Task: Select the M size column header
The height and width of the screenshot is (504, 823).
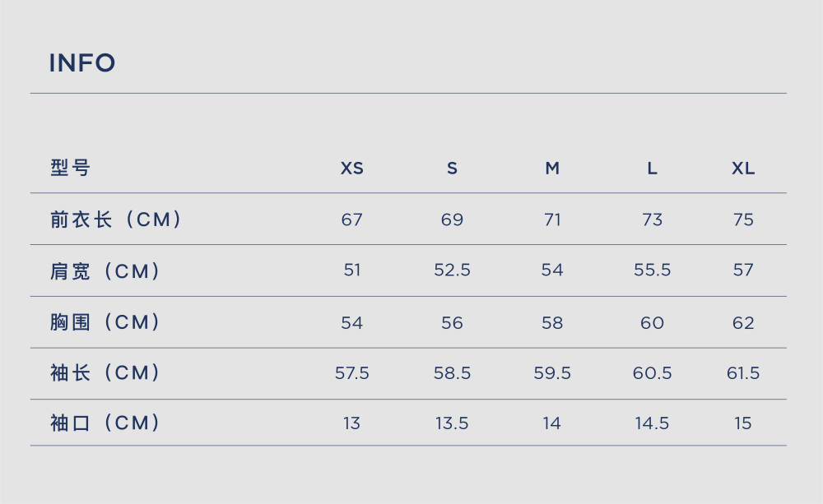Action: tap(552, 169)
